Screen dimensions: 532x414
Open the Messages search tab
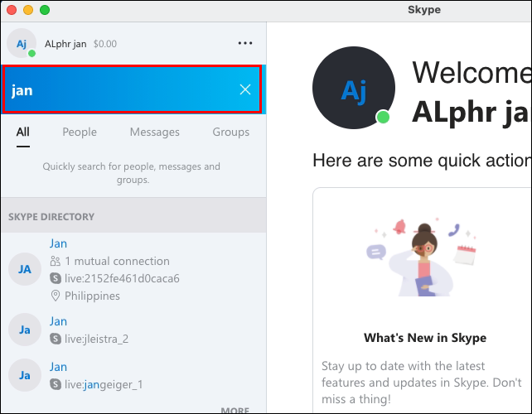pos(154,132)
